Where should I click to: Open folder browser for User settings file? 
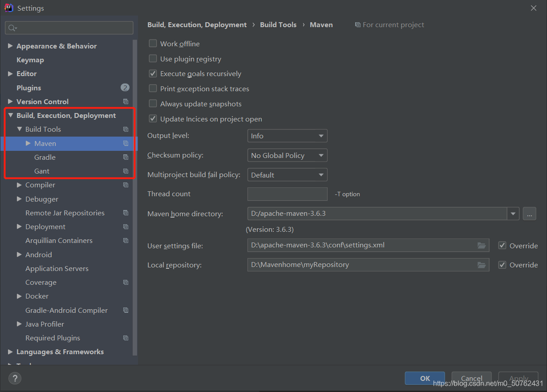click(481, 246)
